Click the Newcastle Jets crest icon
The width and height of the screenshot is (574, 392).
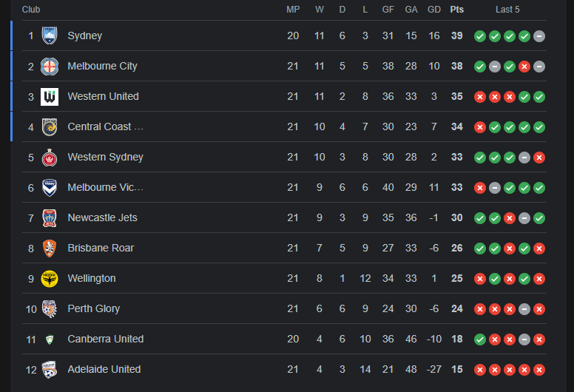point(50,217)
